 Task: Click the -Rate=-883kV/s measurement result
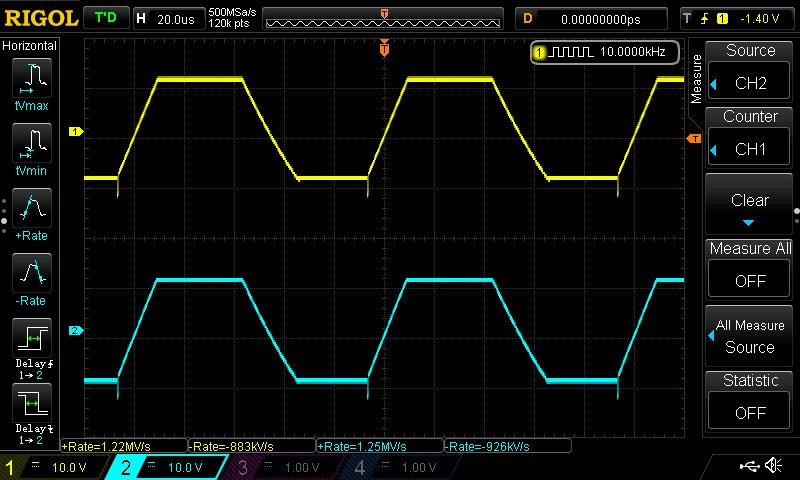(252, 446)
